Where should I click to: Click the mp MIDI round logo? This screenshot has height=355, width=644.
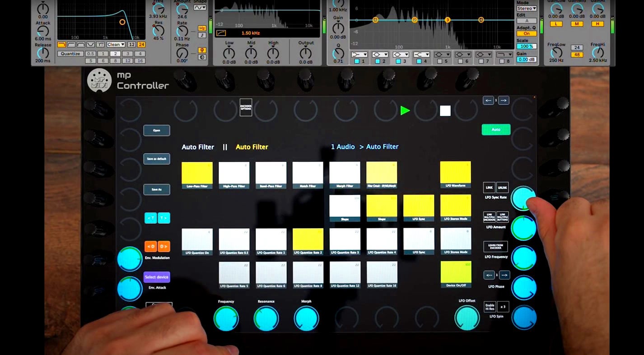pos(99,80)
